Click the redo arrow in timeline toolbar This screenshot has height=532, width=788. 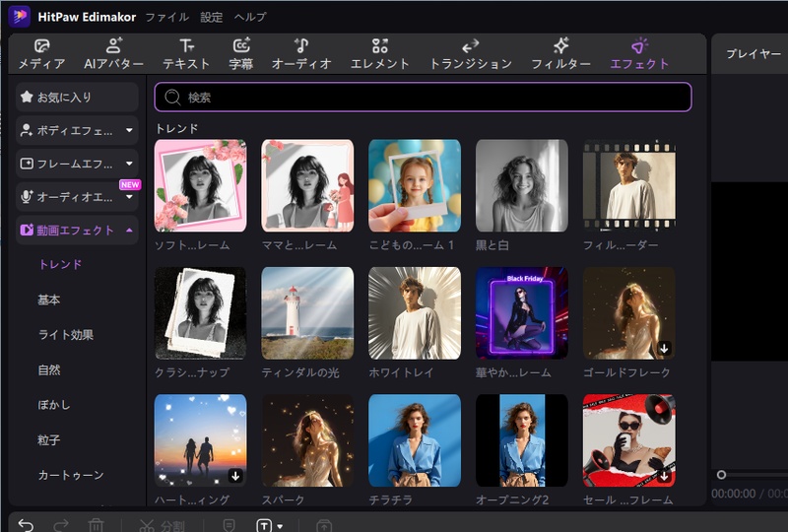61,525
